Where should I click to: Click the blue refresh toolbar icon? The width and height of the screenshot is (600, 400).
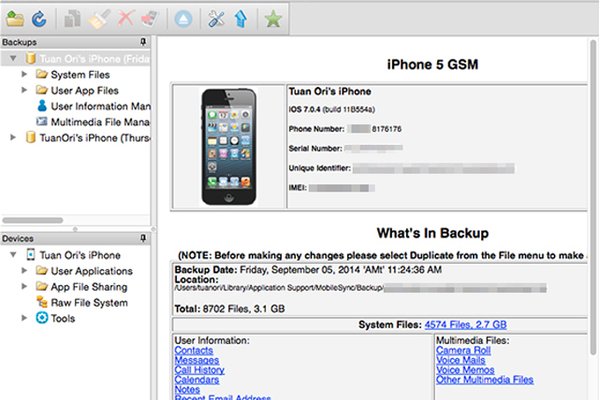(39, 18)
